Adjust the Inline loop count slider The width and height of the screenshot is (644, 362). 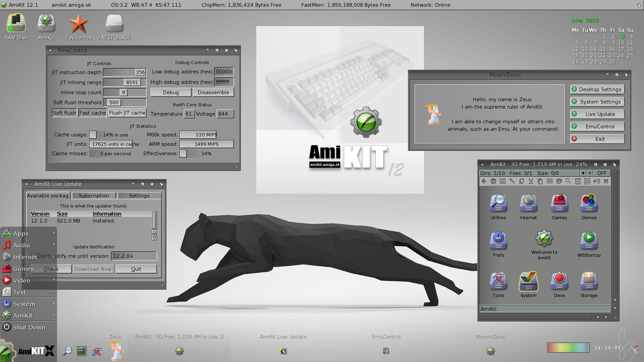(124, 92)
